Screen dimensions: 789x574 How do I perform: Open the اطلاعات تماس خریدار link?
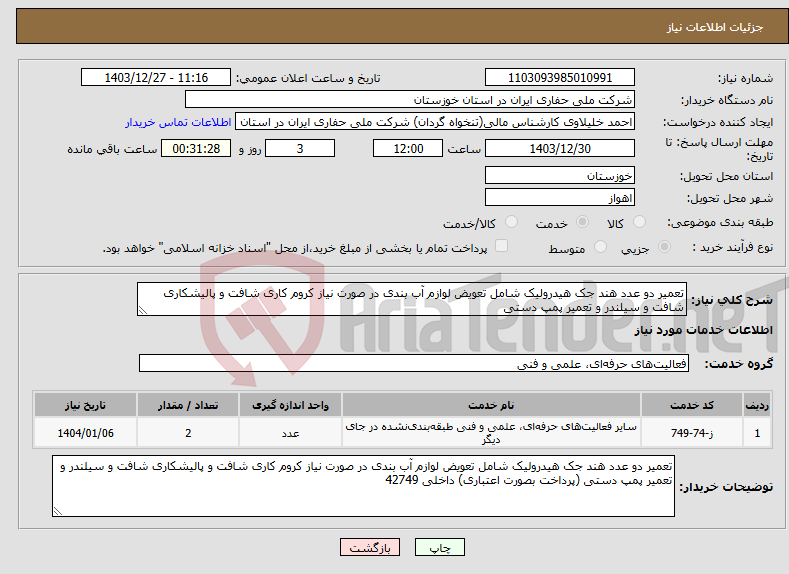coord(178,122)
